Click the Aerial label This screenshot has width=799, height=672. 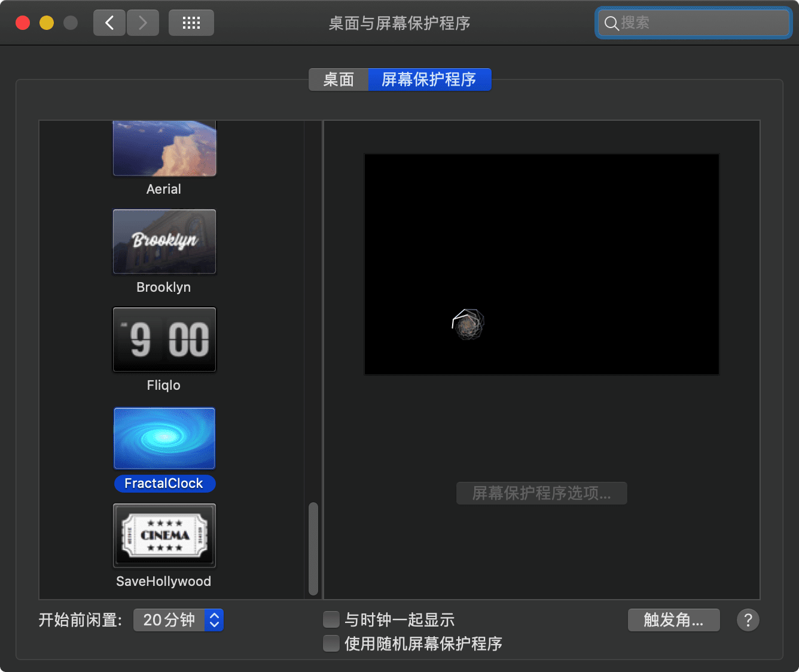(x=164, y=189)
